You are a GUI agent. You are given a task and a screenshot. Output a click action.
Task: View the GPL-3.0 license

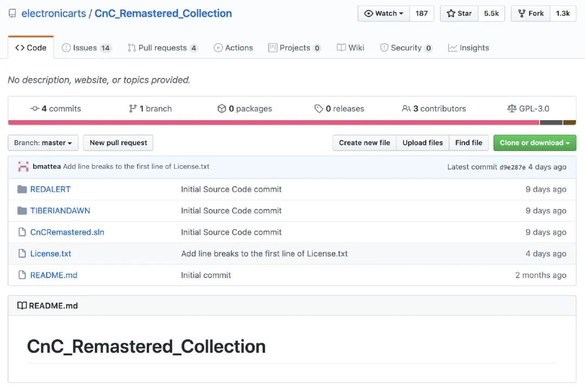[528, 108]
